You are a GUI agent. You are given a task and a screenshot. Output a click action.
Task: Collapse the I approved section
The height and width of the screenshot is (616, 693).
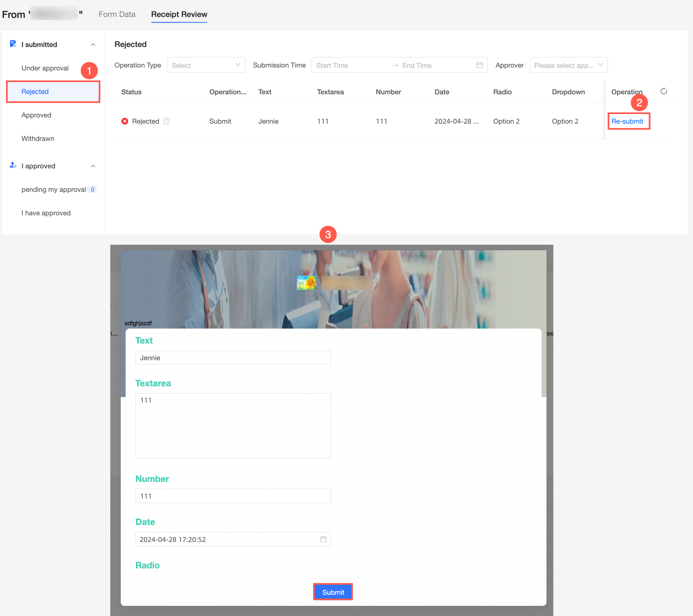click(93, 166)
